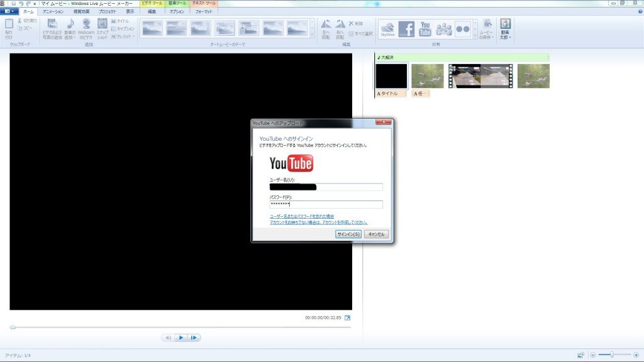This screenshot has width=644, height=362.
Task: Open the user account 動画太郎 dropdown
Action: [505, 29]
